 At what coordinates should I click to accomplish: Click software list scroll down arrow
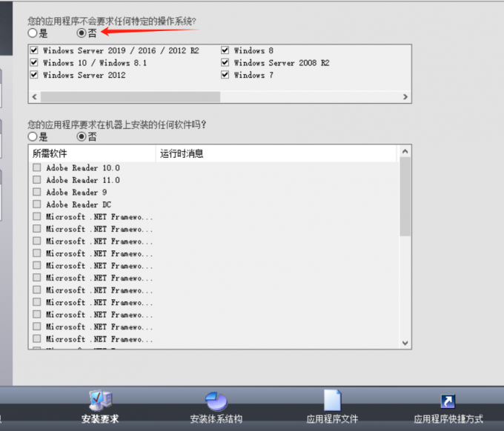pos(405,342)
